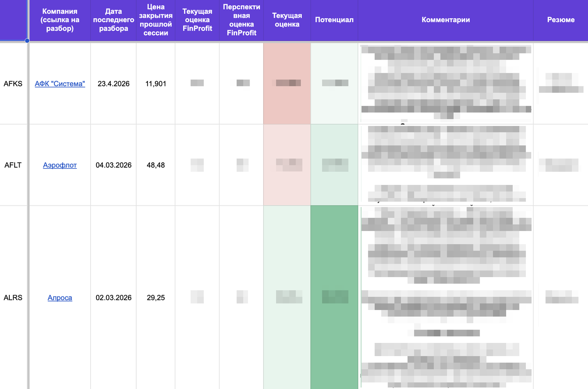Open the Аэрофлот analysis link

(60, 165)
